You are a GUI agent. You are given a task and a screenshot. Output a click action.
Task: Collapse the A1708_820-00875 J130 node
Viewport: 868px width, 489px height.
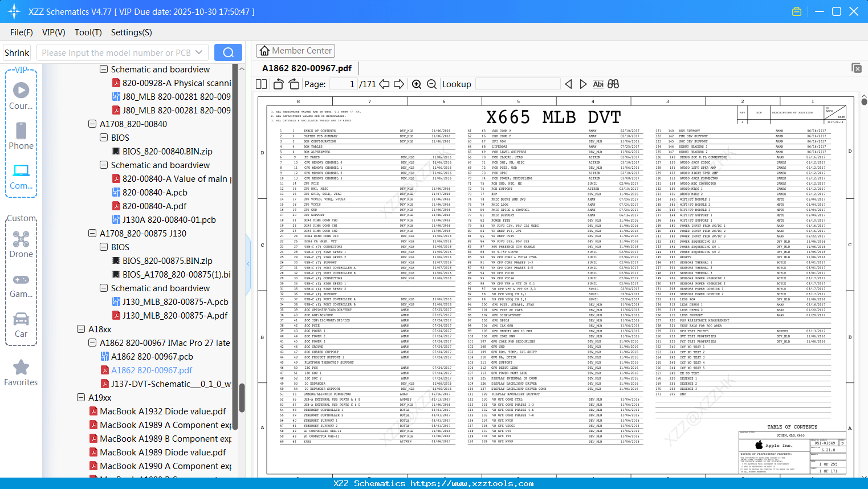tap(92, 233)
